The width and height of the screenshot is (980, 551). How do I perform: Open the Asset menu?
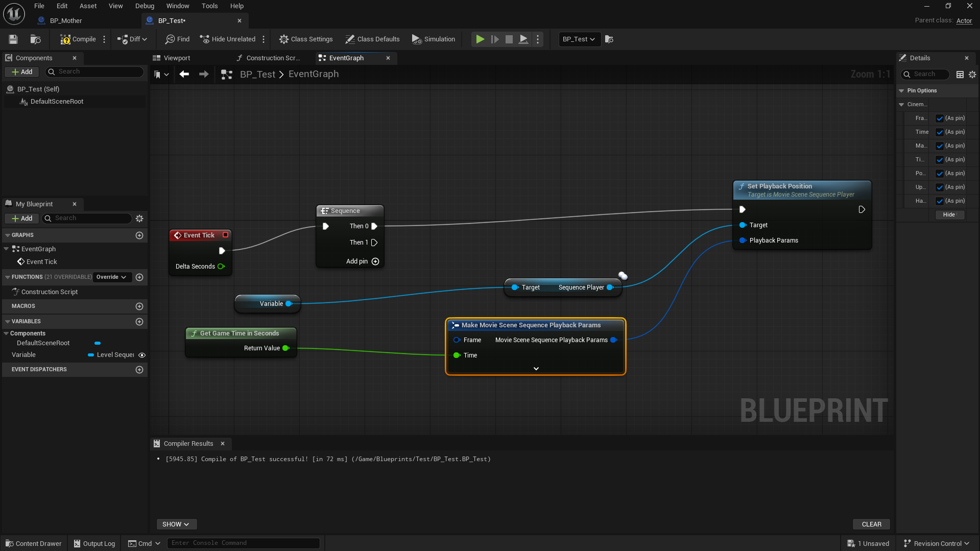coord(88,6)
